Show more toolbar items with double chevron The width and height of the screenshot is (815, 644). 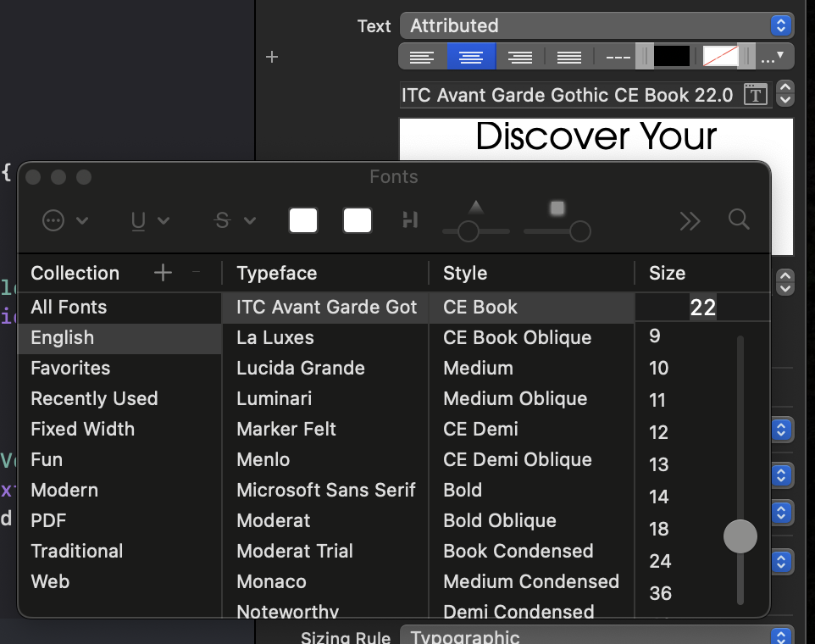pos(690,220)
